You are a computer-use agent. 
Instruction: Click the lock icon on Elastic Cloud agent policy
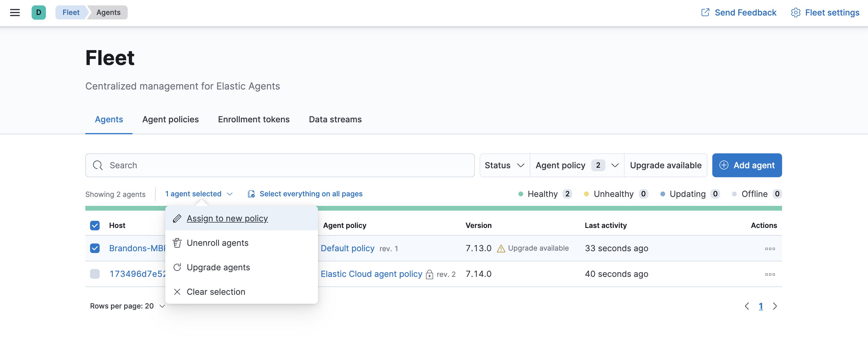tap(429, 274)
